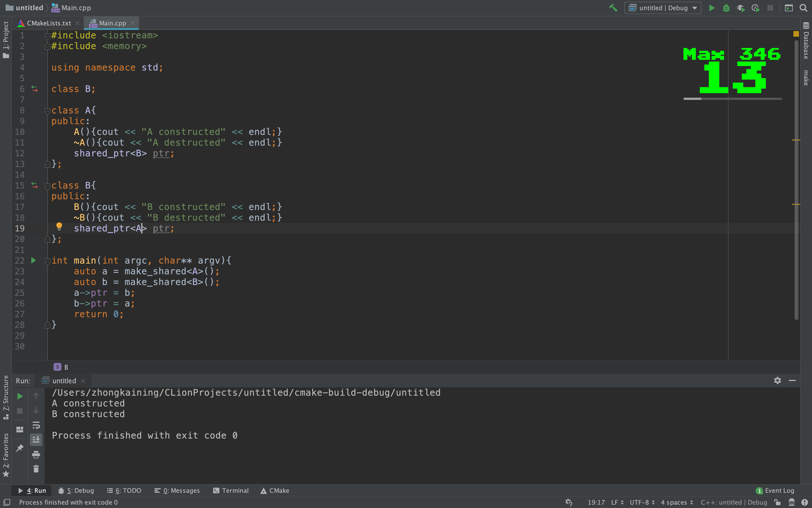Toggle the 2: Favorites tool window

point(6,455)
